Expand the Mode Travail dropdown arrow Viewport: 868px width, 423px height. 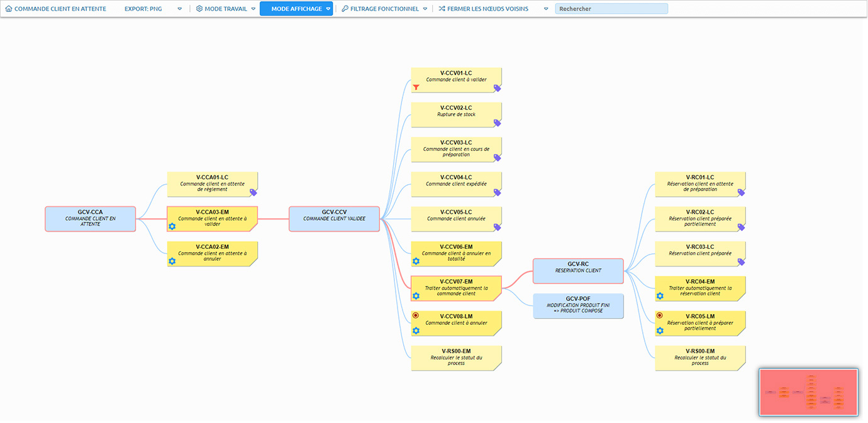pyautogui.click(x=253, y=9)
